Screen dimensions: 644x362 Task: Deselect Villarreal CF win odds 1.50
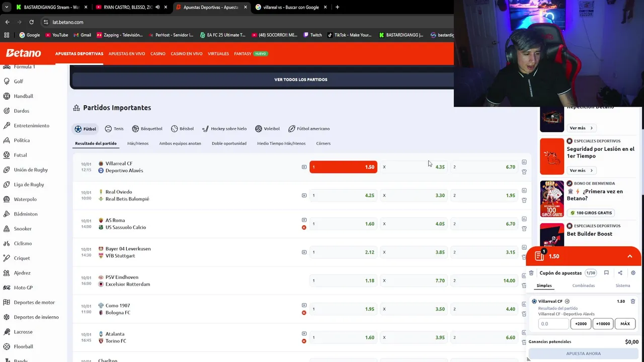pos(343,167)
